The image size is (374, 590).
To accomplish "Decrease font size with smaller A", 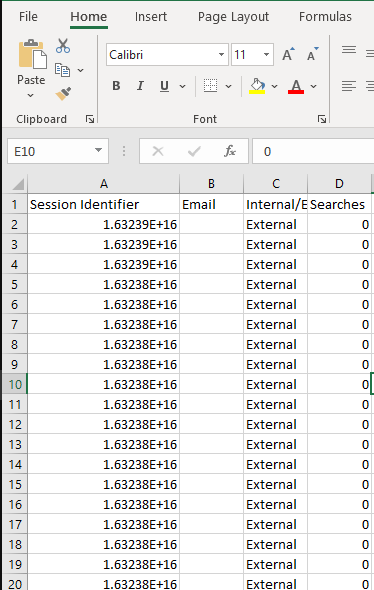I will point(312,55).
